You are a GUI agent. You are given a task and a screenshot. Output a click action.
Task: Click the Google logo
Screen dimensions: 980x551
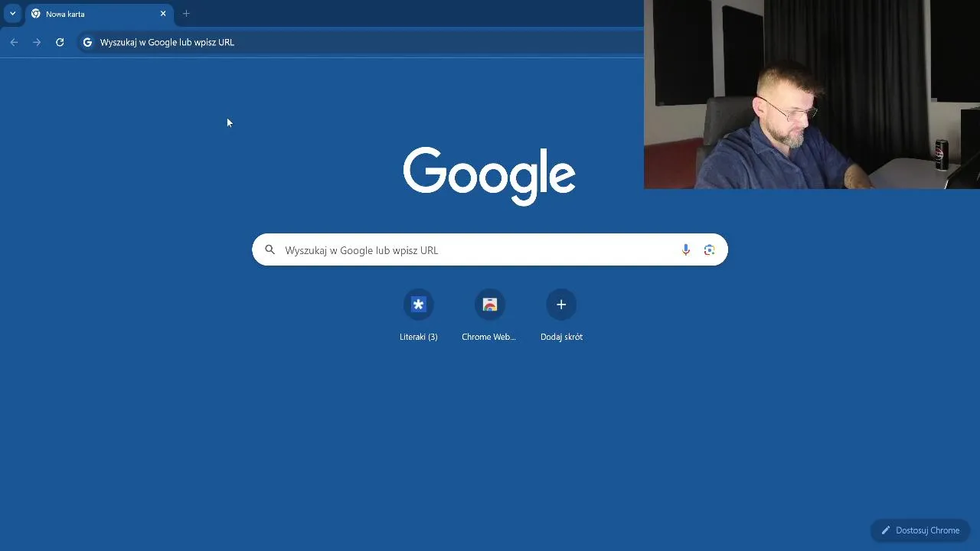(489, 176)
